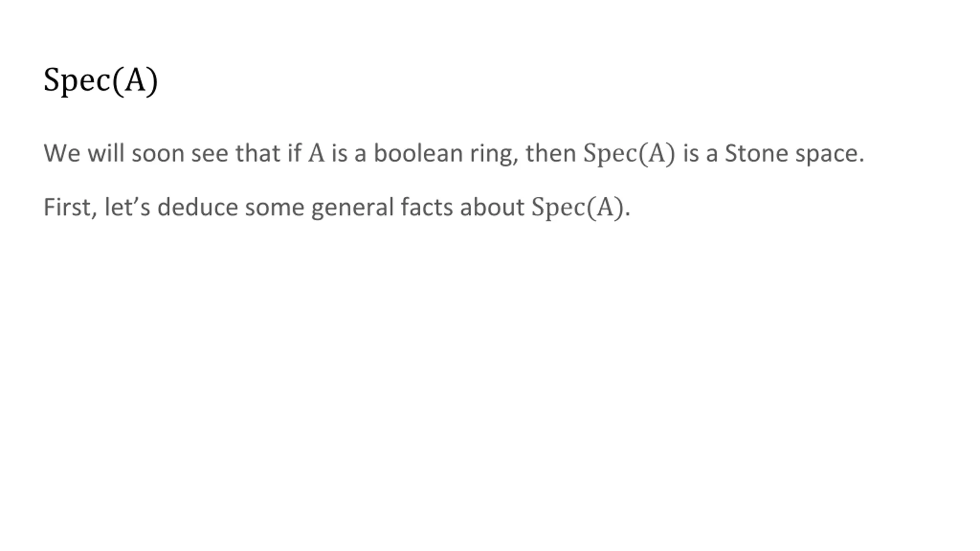Image resolution: width=980 pixels, height=551 pixels.
Task: Click "Spec(A)." ending the second sentence
Action: [x=581, y=208]
